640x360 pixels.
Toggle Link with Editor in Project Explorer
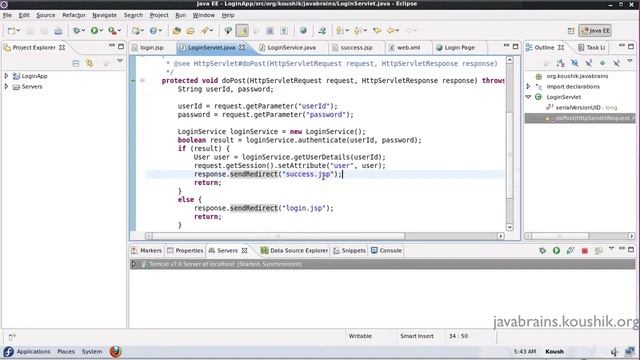click(89, 63)
